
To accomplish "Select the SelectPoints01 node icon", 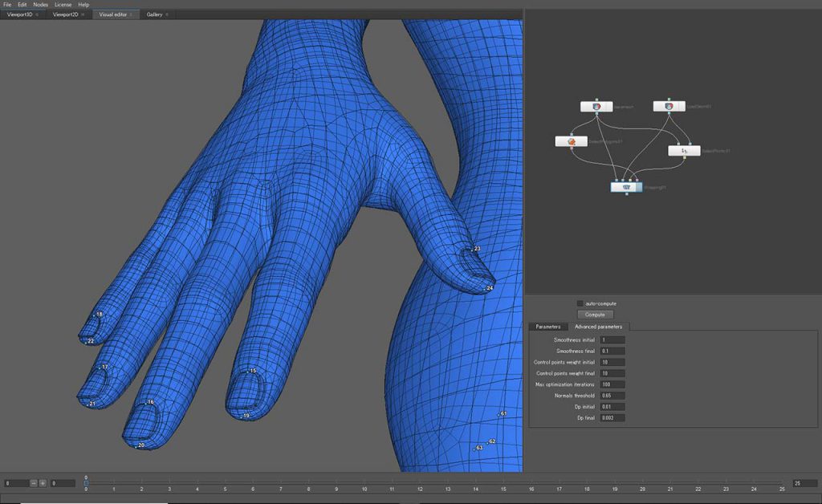I will 684,150.
